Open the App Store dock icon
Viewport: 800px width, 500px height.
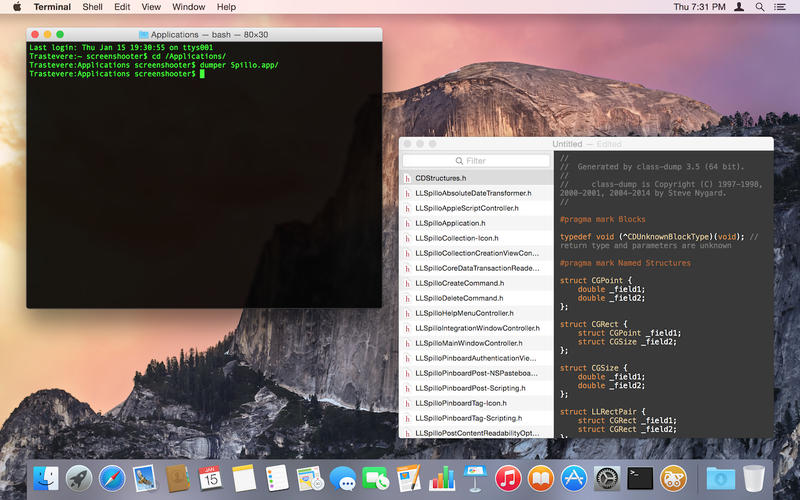tap(573, 478)
